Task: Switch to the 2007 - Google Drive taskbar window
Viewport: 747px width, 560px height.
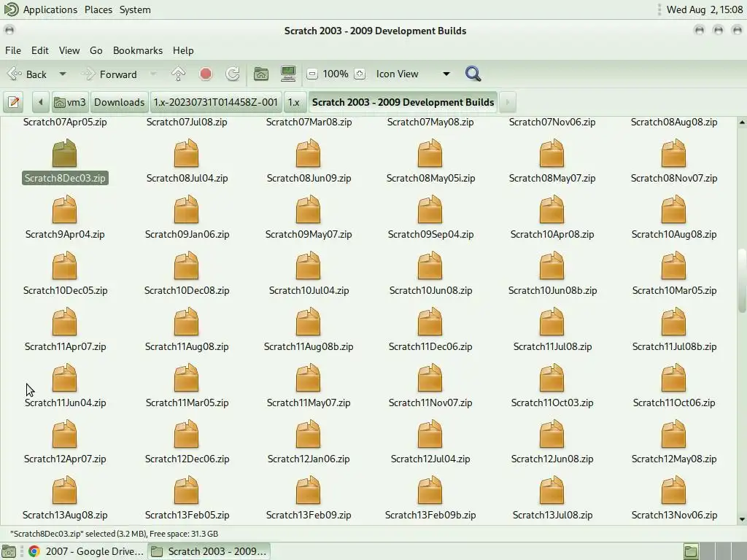Action: pyautogui.click(x=86, y=551)
